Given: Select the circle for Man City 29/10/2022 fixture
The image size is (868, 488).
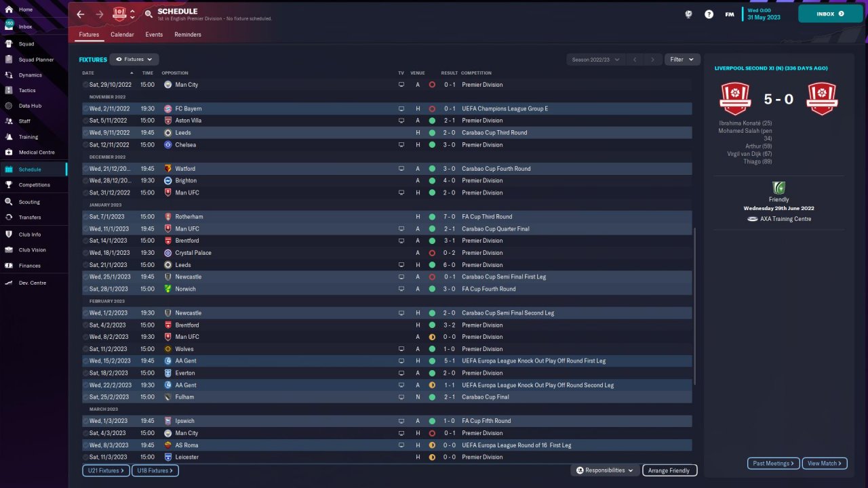Looking at the screenshot, I should point(86,85).
